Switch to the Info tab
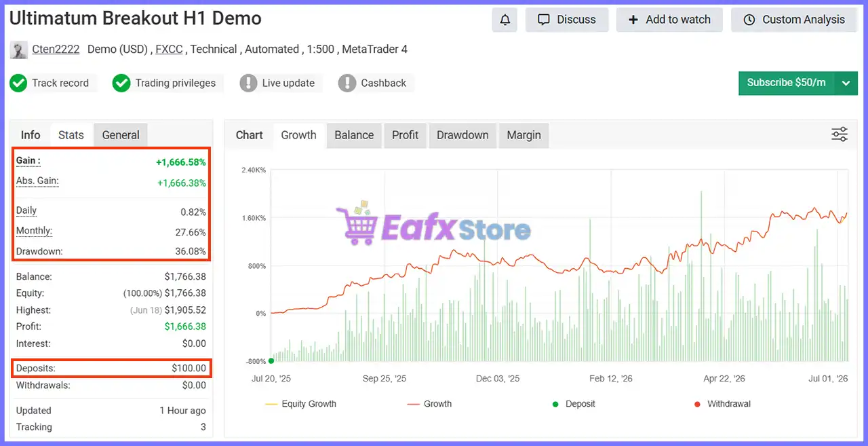This screenshot has height=446, width=868. click(31, 135)
